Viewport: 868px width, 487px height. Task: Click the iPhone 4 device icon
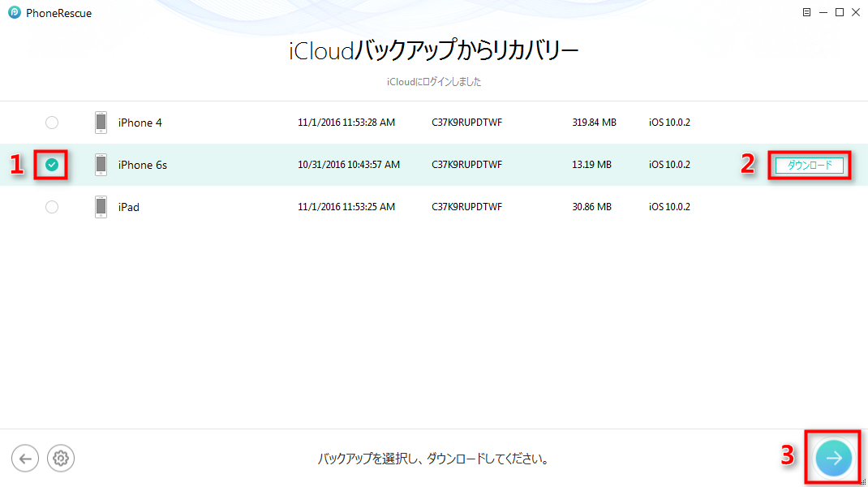[101, 123]
